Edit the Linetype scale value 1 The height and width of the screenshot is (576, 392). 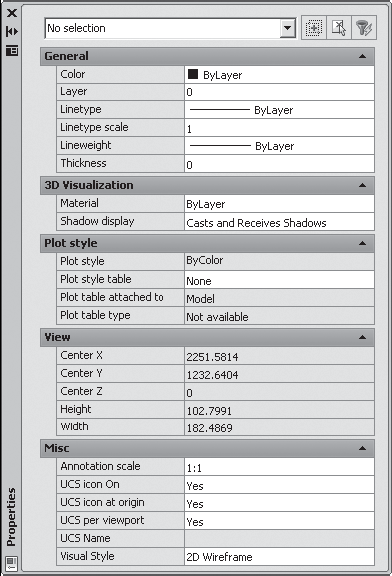[x=279, y=128]
